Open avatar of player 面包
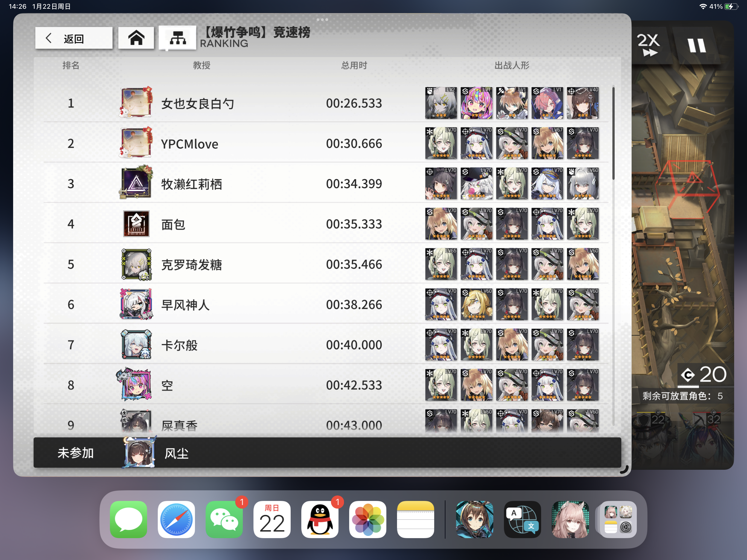747x560 pixels. [x=136, y=224]
